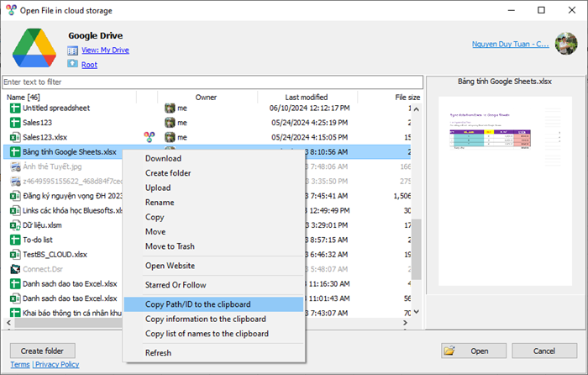Click the Cancel button
This screenshot has height=375, width=588.
tap(544, 351)
